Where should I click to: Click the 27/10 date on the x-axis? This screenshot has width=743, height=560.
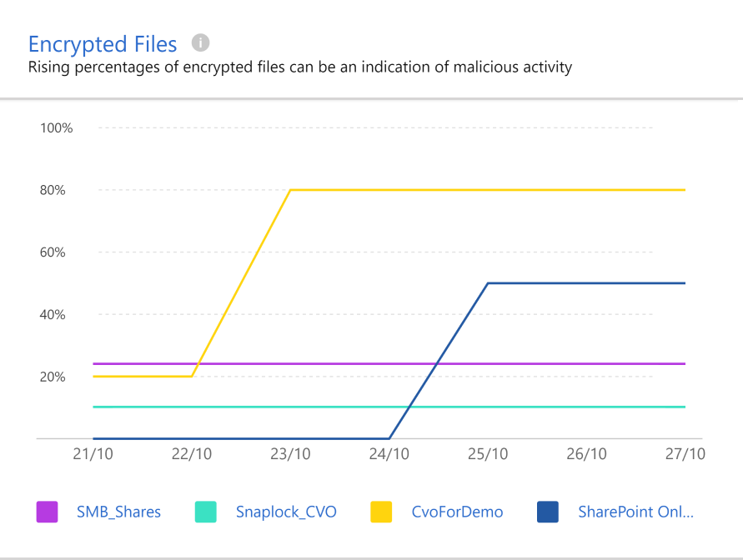click(685, 454)
